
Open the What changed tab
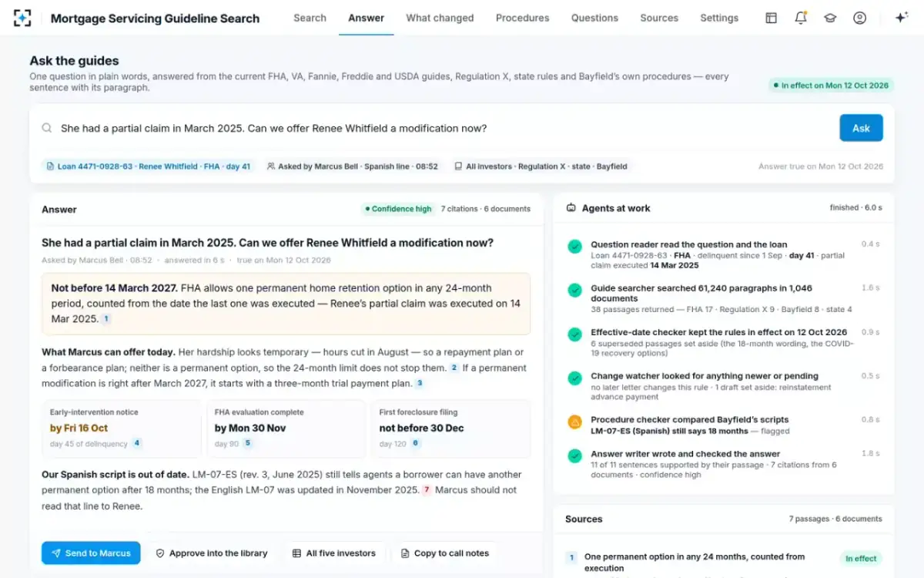point(440,18)
